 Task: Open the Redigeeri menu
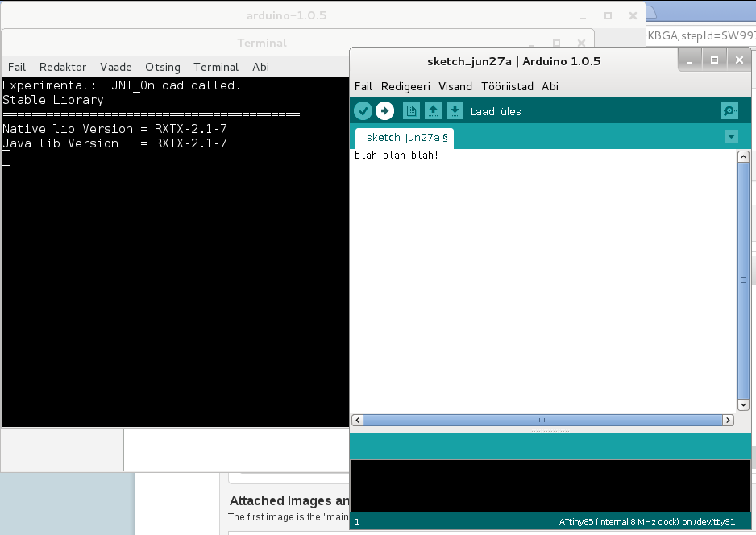pos(405,86)
